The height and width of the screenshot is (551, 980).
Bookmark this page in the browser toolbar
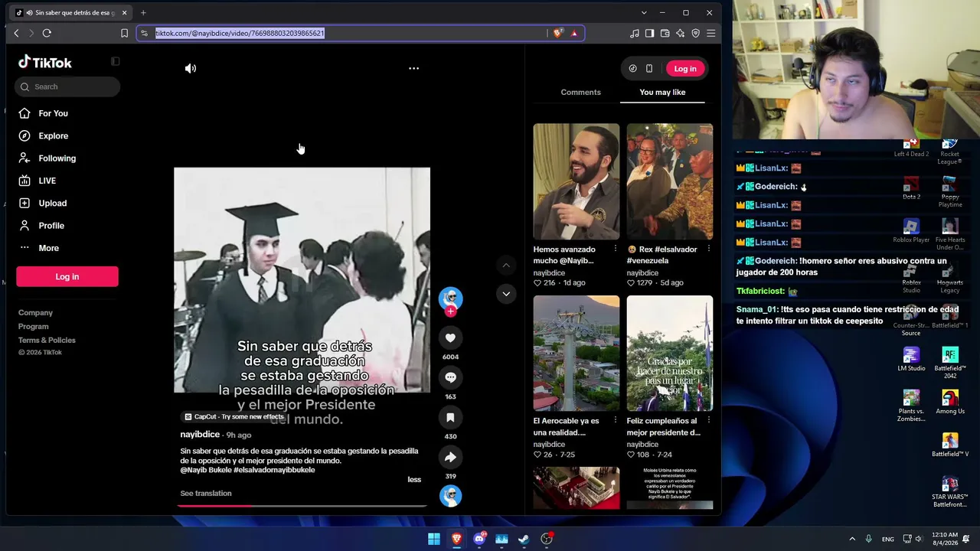coord(124,33)
